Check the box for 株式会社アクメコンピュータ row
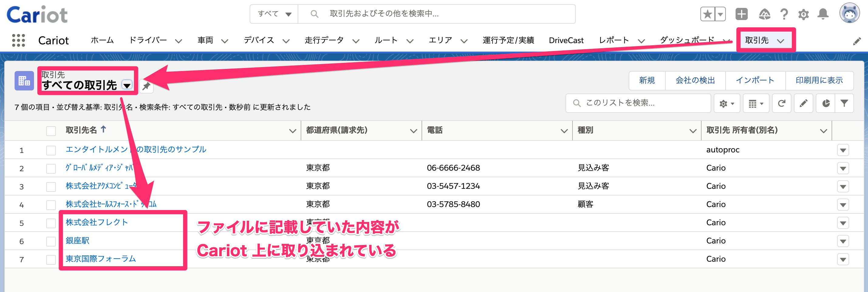 51,187
